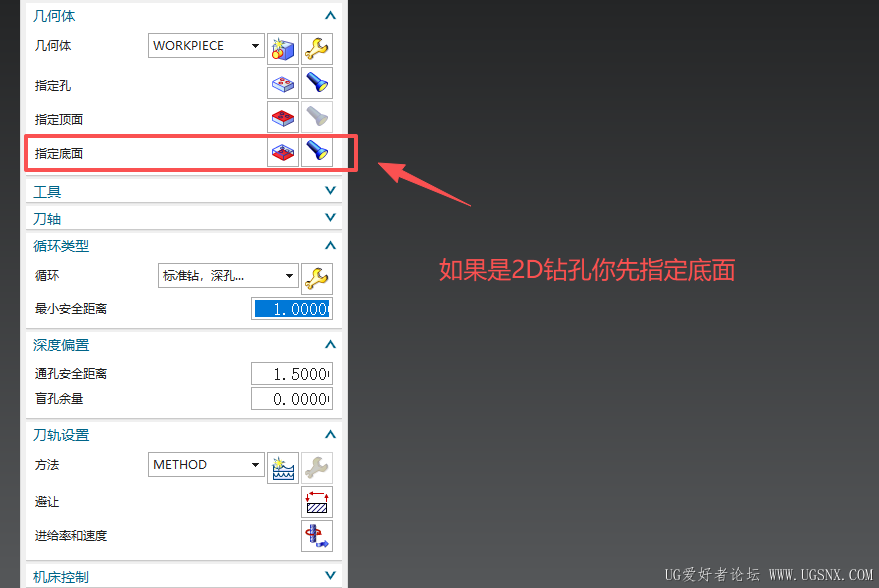
Task: Collapse the 深度偏置 section
Action: tap(330, 344)
